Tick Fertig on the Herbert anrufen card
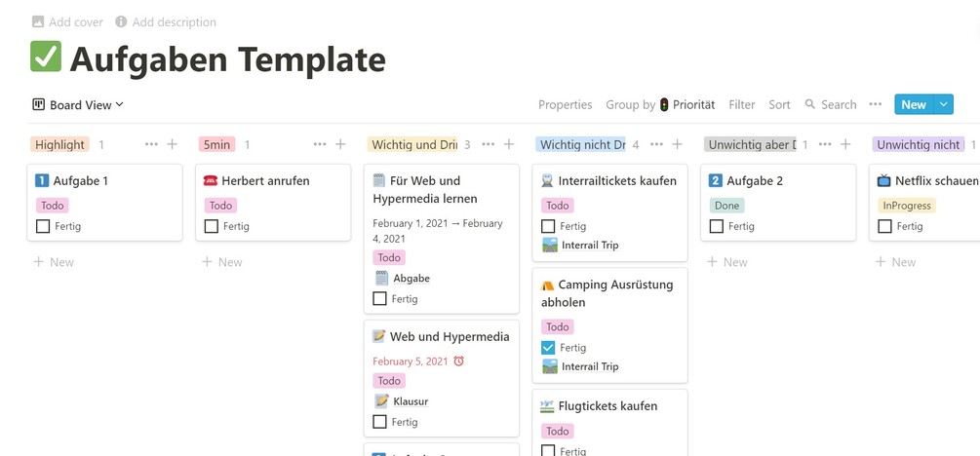980x456 pixels. point(212,226)
